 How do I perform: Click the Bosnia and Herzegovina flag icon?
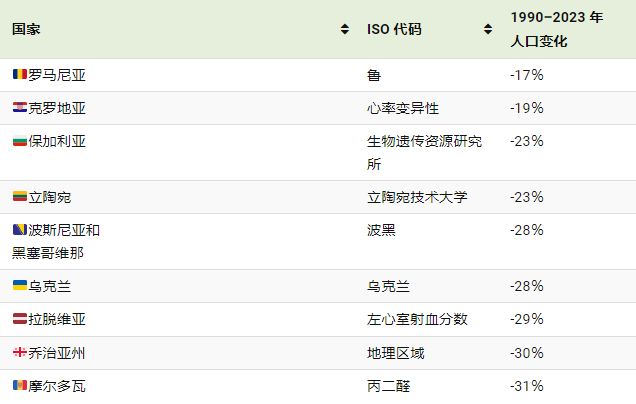[20, 230]
